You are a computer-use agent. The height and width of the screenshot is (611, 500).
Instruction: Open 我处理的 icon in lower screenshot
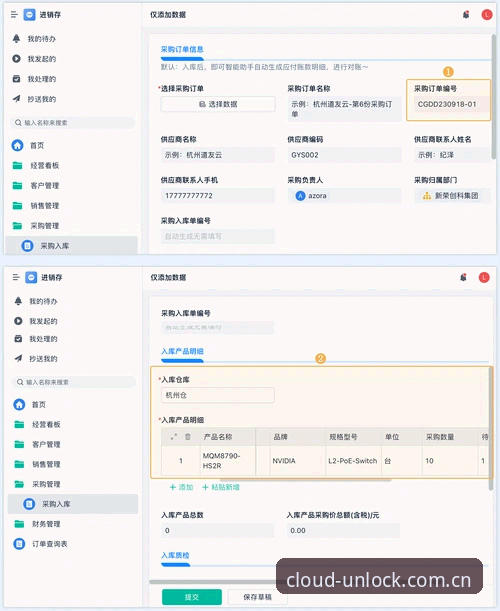(x=18, y=339)
